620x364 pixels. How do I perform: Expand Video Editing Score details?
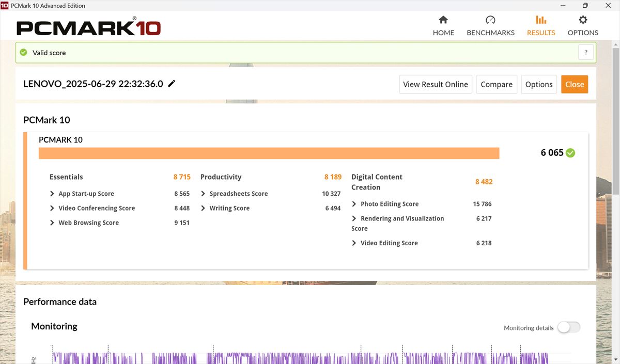(354, 243)
